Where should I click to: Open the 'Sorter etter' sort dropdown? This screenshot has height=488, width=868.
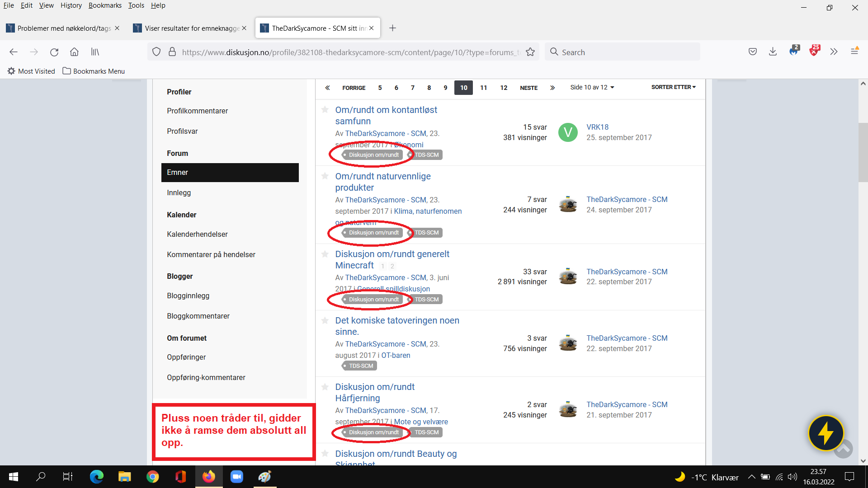pos(673,87)
